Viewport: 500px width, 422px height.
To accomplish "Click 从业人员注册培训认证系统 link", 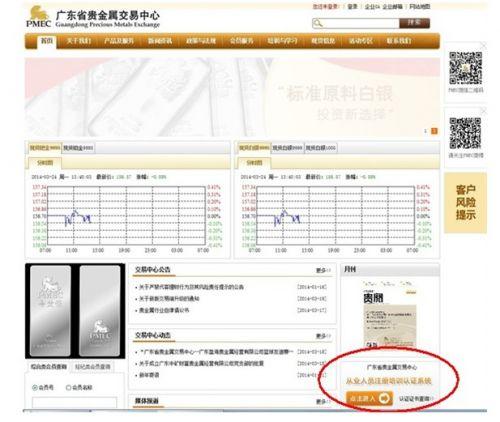I will pos(389,381).
